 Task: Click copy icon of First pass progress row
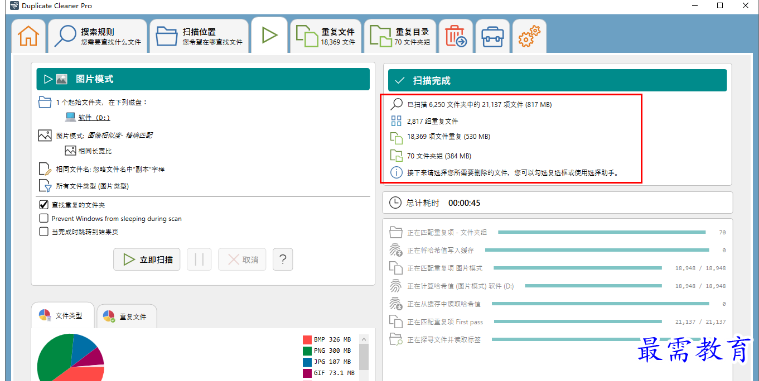(396, 321)
